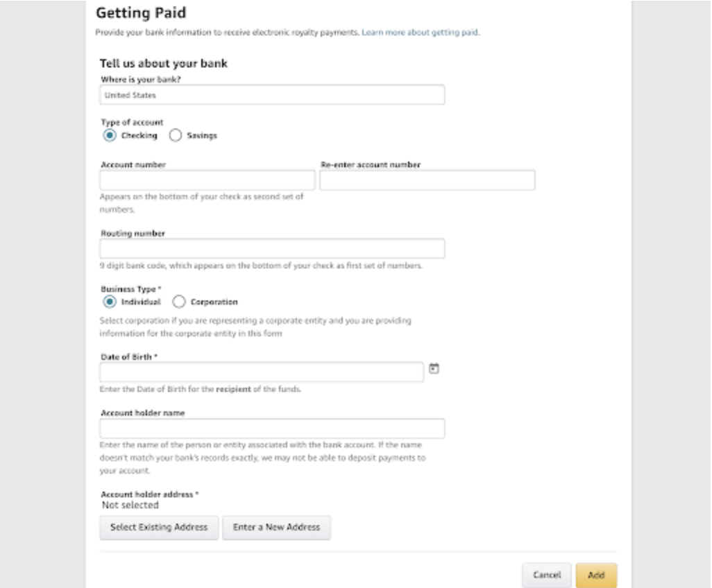This screenshot has height=588, width=712.
Task: Open 'Learn more about getting paid' link
Action: tap(421, 32)
